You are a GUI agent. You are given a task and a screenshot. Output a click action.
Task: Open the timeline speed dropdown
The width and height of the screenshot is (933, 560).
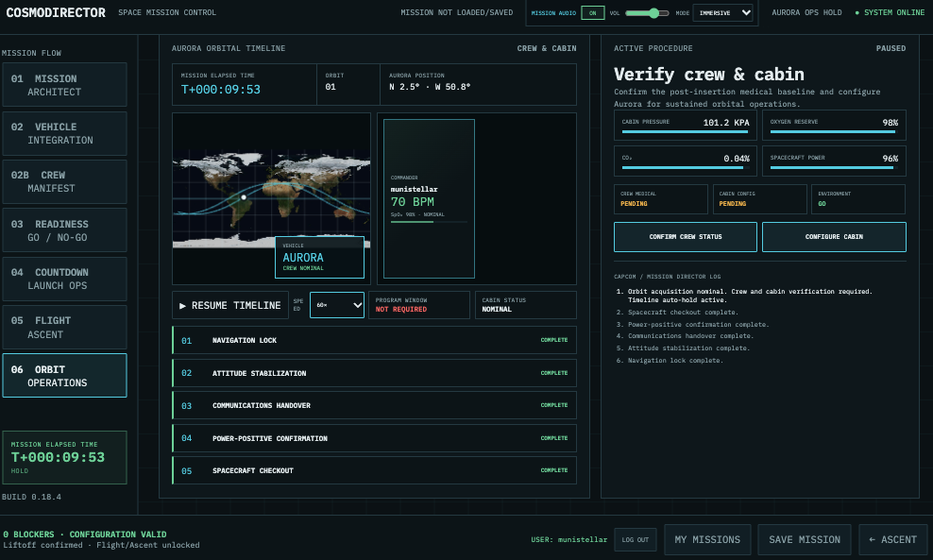pos(337,305)
